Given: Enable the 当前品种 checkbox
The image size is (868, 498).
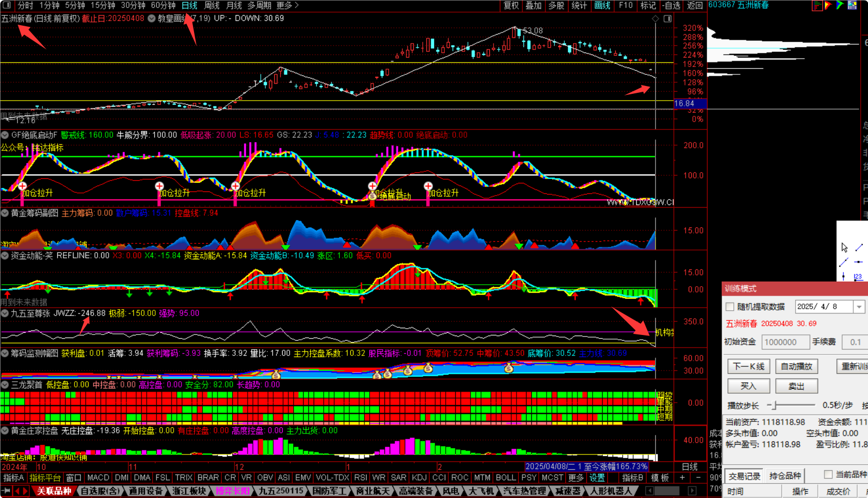Looking at the screenshot, I should (828, 474).
